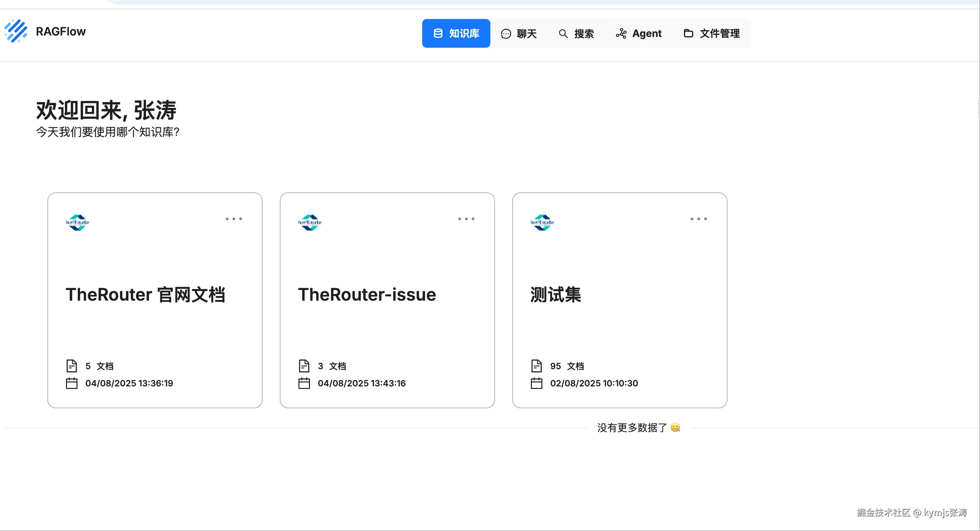Click the RAGFlow brand name text
This screenshot has width=980, height=531.
click(x=61, y=32)
